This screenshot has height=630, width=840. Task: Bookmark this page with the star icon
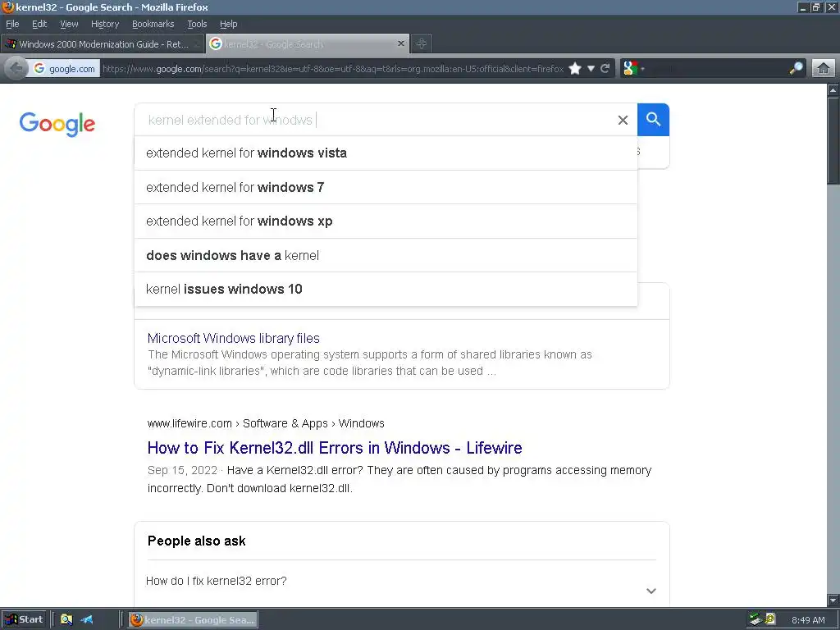pos(575,69)
